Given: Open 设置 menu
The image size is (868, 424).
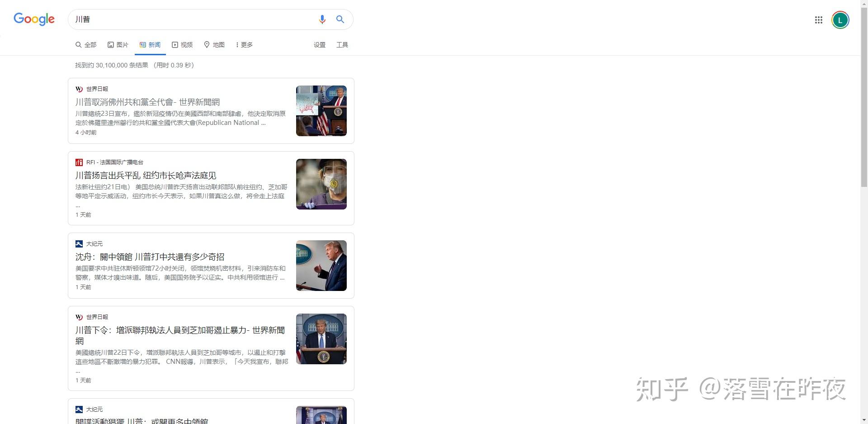Looking at the screenshot, I should pyautogui.click(x=320, y=45).
